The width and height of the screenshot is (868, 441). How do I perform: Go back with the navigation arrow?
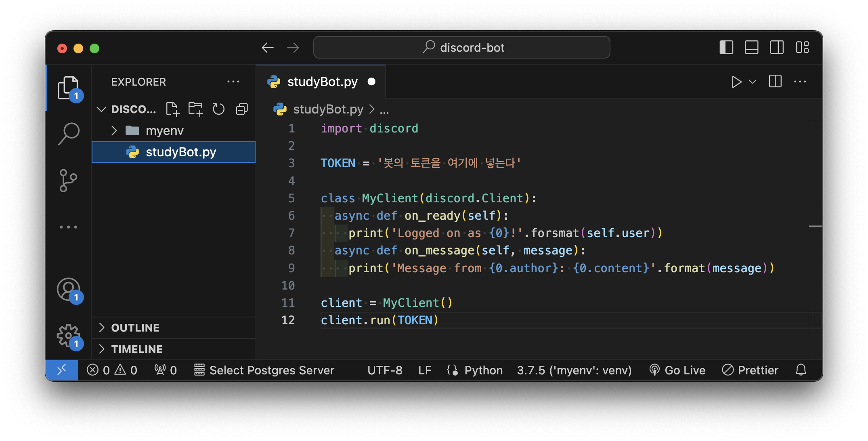click(268, 48)
